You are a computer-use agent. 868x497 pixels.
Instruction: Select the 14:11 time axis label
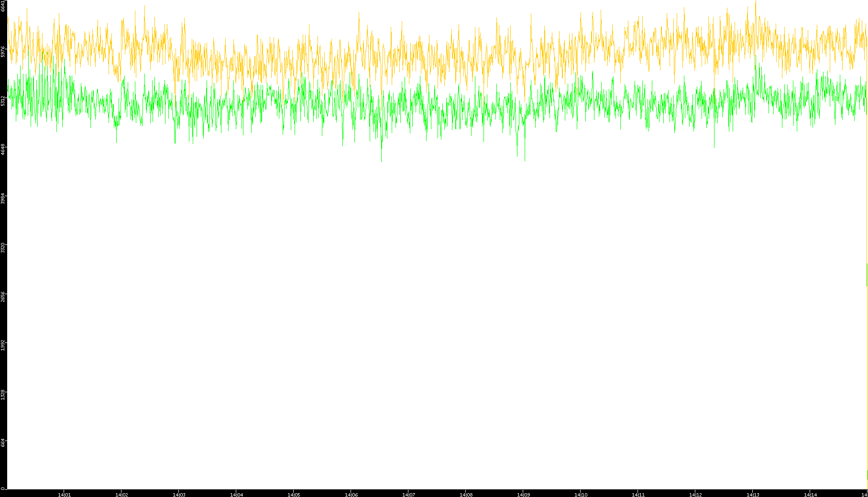[x=638, y=495]
